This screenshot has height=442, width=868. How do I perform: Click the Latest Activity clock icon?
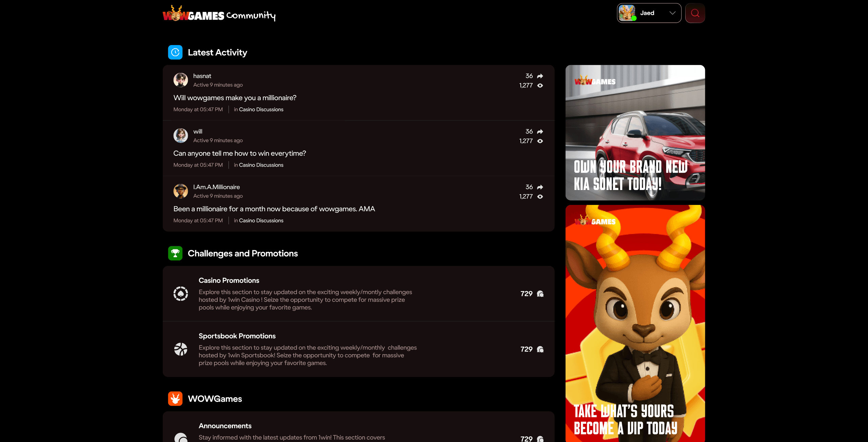tap(175, 52)
